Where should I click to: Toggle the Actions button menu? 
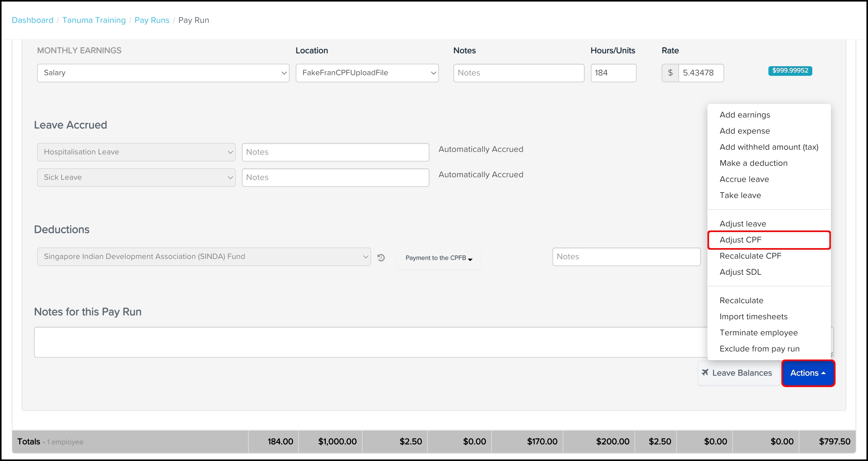pyautogui.click(x=808, y=373)
